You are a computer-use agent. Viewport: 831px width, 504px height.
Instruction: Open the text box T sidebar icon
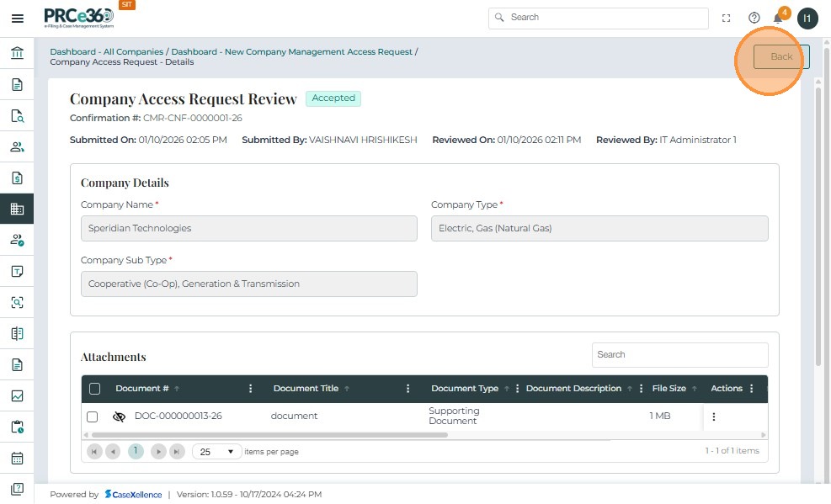tap(17, 271)
